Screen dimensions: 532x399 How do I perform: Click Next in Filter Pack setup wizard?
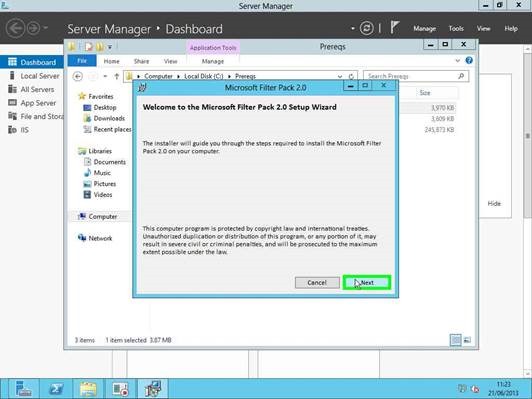(x=367, y=283)
